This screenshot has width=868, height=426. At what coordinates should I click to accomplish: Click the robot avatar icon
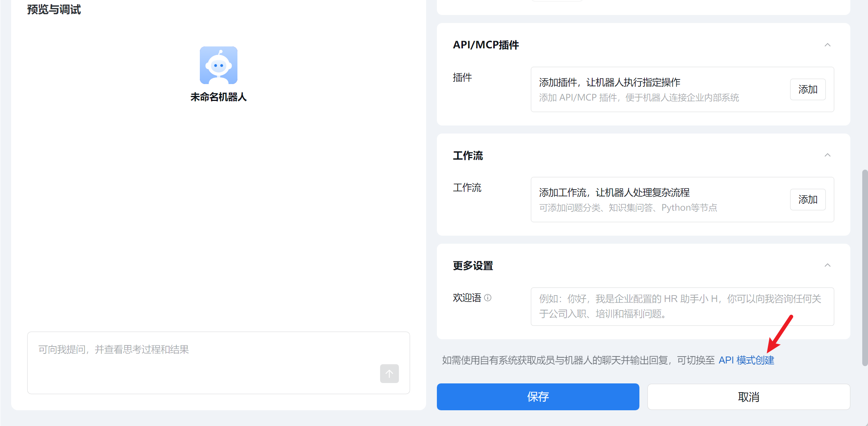pyautogui.click(x=218, y=65)
